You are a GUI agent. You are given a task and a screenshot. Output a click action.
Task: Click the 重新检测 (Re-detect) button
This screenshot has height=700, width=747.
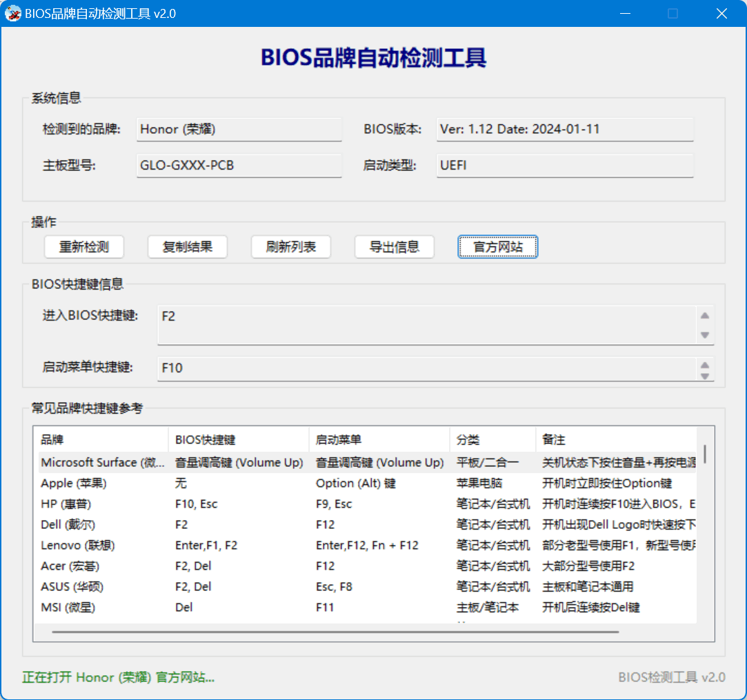[83, 247]
